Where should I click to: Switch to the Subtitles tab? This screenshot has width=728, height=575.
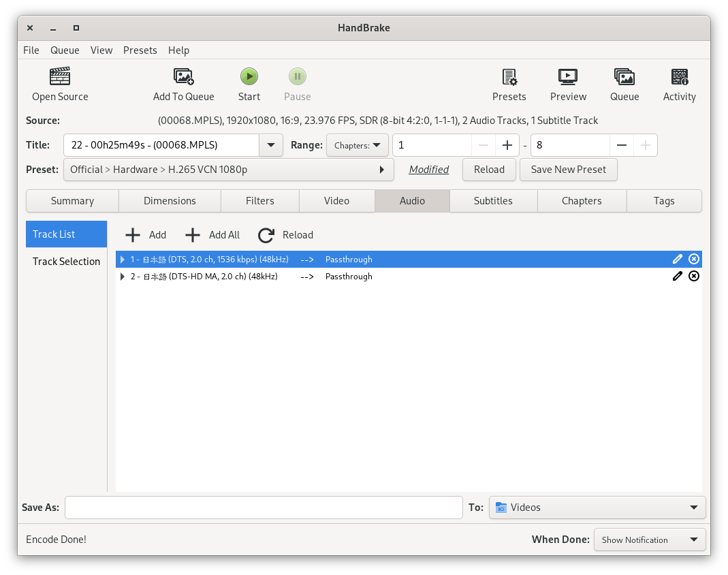click(493, 201)
